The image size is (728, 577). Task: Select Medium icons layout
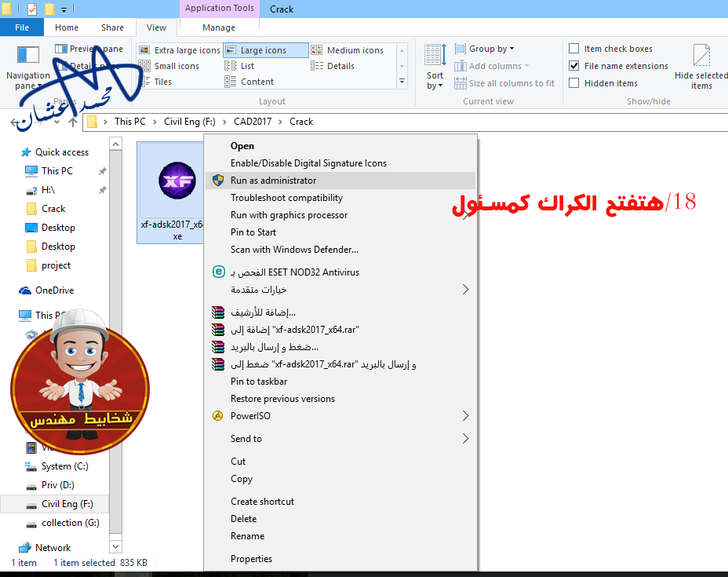click(348, 50)
